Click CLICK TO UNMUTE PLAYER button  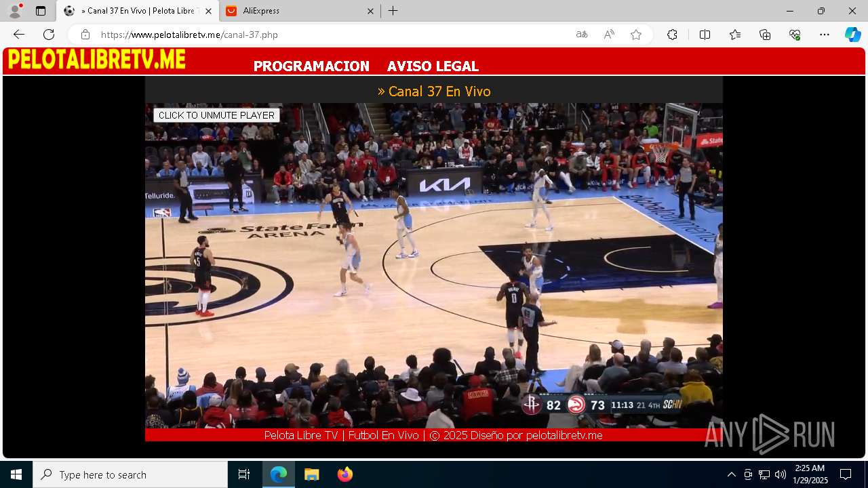(216, 115)
